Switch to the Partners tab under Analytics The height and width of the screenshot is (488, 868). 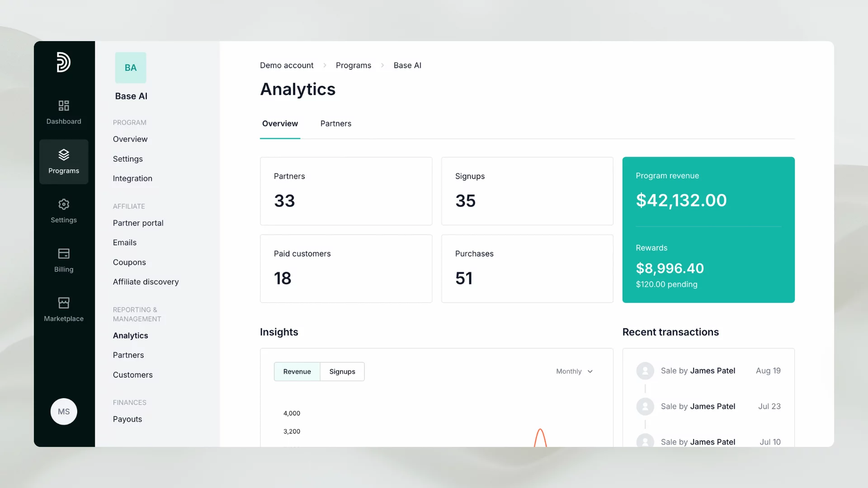click(x=336, y=124)
